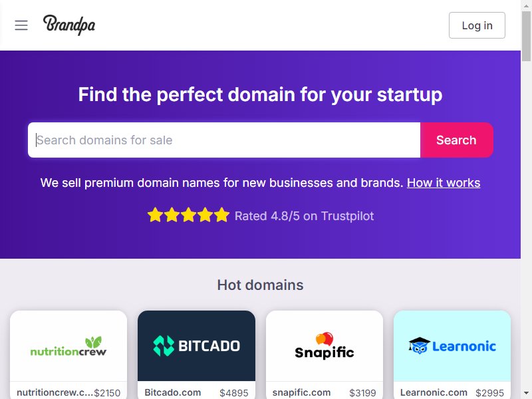532x399 pixels.
Task: Click the scrollbar up arrow
Action: pyautogui.click(x=526, y=5)
